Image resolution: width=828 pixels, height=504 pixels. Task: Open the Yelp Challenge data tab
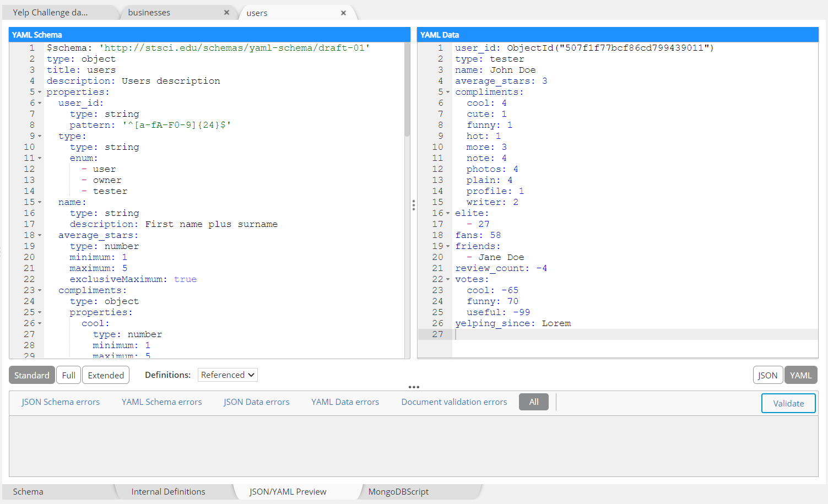click(x=50, y=12)
